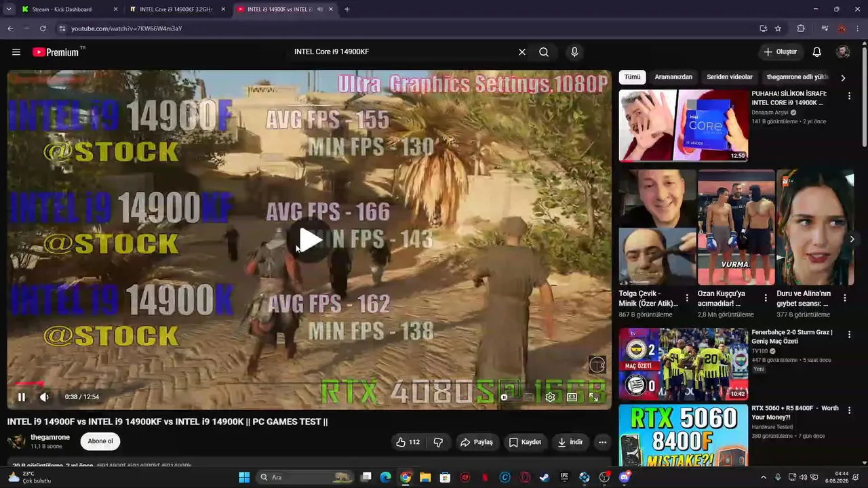Subscribe with the Abone ol button
Viewport: 868px width, 488px height.
point(100,441)
